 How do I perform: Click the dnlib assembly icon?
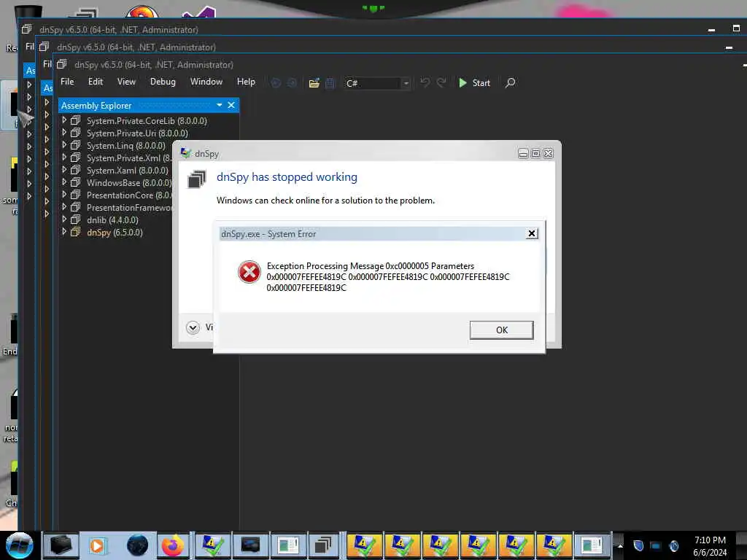pyautogui.click(x=76, y=219)
